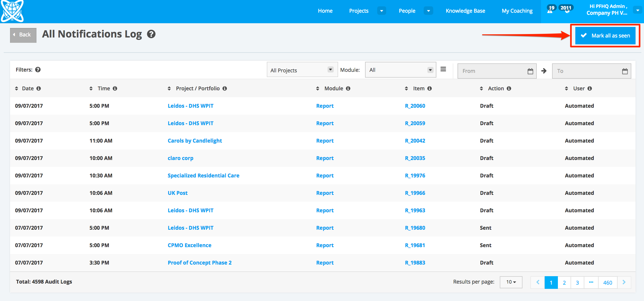This screenshot has height=301, width=644.
Task: Click the notification icon with 2011 badge
Action: coord(567,11)
